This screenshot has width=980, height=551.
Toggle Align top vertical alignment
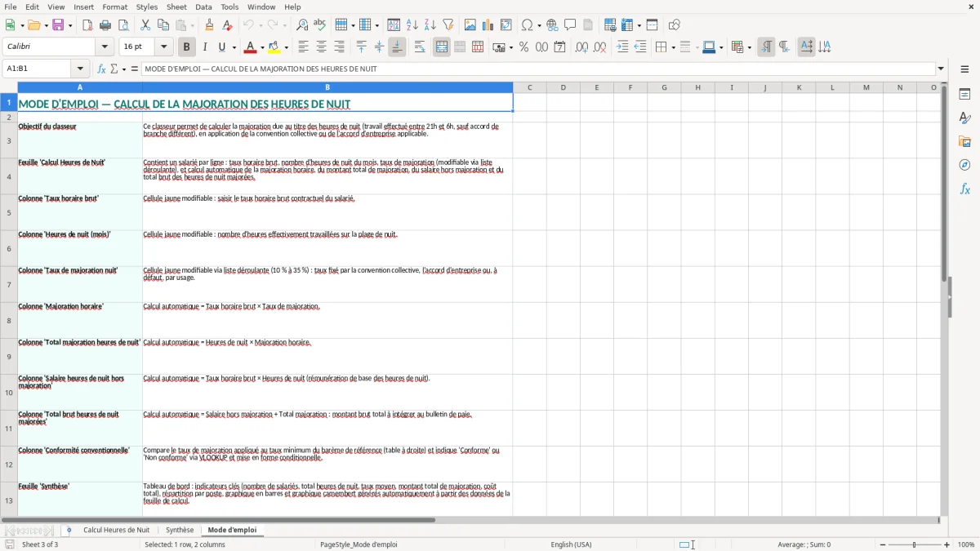click(361, 47)
